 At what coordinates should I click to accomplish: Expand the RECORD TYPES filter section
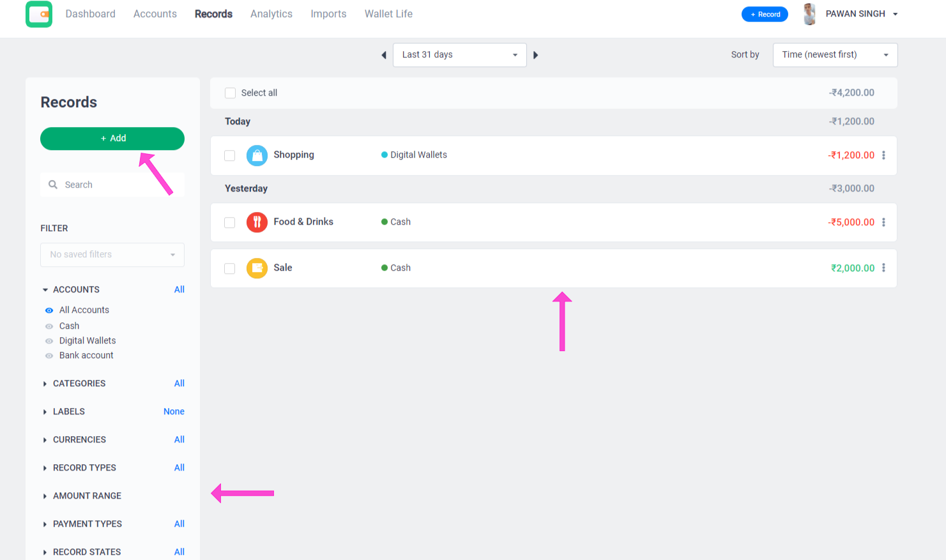click(45, 468)
